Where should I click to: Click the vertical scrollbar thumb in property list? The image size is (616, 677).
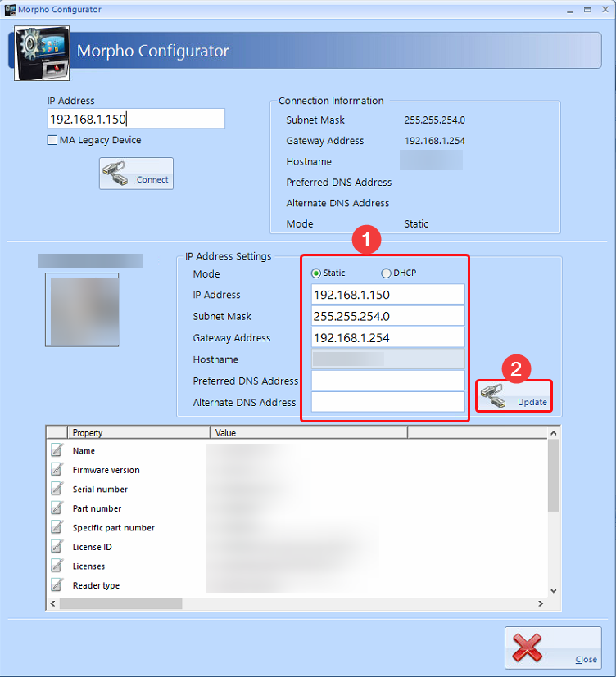(x=554, y=475)
